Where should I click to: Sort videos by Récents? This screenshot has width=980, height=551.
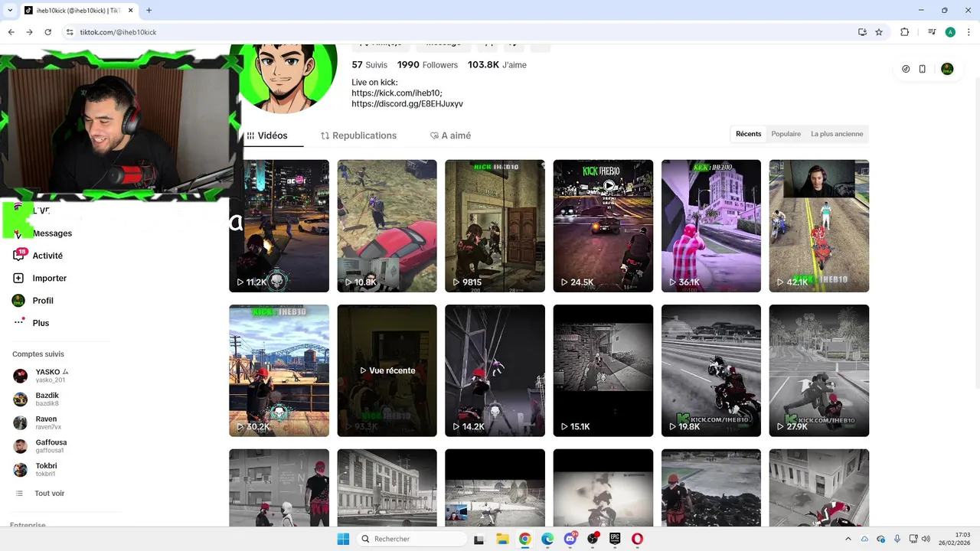[x=749, y=134]
